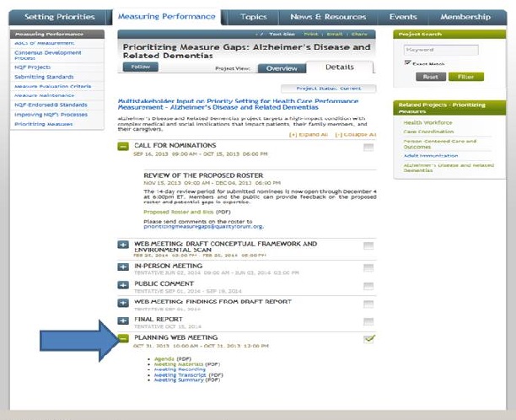Open Web Meeting Draft Conceptual Framework plus icon
Image resolution: width=516 pixels, height=420 pixels.
124,246
